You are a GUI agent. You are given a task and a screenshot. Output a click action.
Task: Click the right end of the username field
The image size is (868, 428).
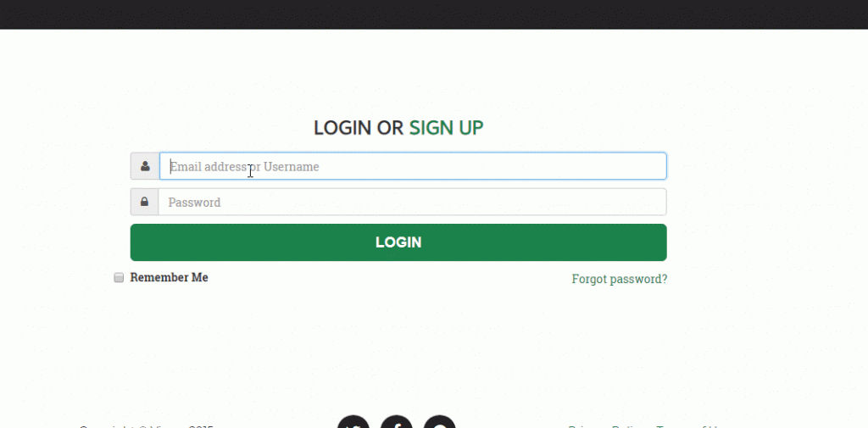point(654,166)
